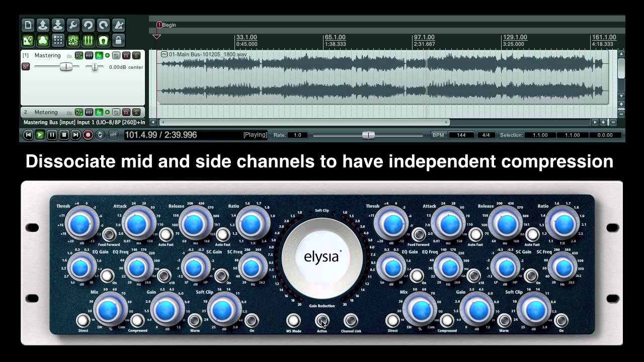Toggle the Active button on elysia

(322, 320)
